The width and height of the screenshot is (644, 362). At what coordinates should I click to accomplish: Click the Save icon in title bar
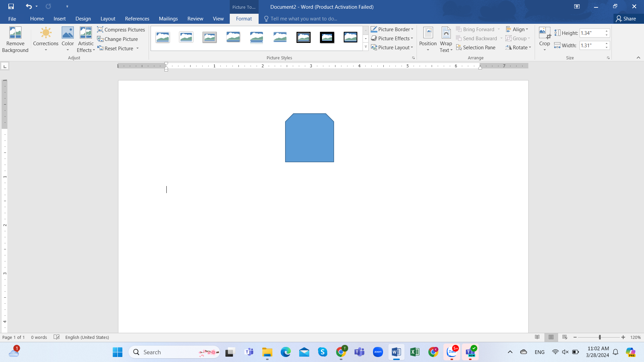[11, 6]
